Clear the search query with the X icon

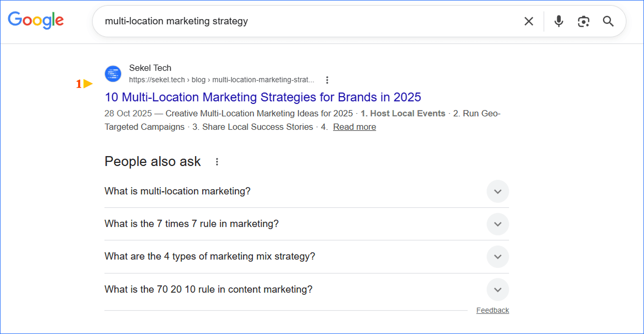(x=529, y=21)
